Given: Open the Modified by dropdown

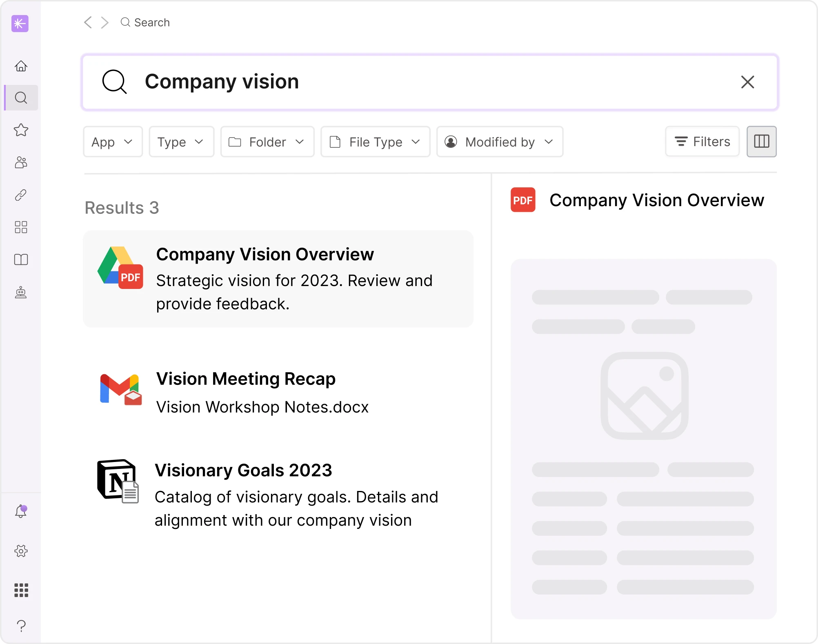Looking at the screenshot, I should click(x=500, y=142).
